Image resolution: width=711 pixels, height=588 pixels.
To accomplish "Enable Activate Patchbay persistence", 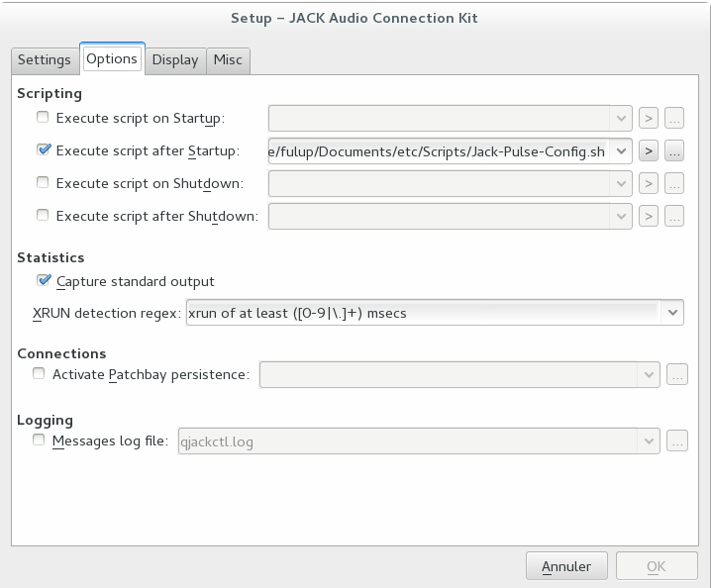I will [40, 374].
